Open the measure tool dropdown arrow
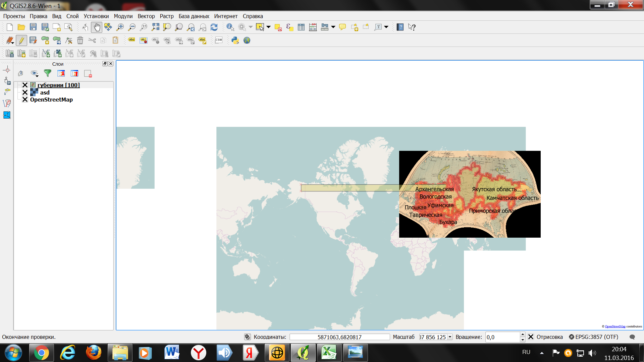 click(x=333, y=27)
